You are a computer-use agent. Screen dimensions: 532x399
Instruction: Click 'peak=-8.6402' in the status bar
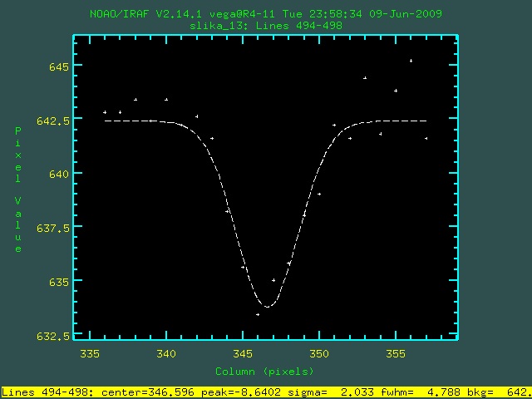tap(241, 392)
